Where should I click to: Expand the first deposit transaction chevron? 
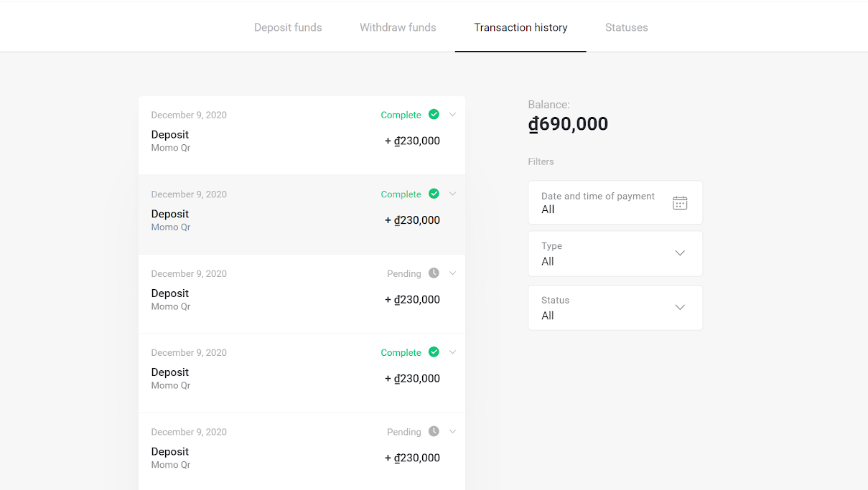(x=452, y=114)
